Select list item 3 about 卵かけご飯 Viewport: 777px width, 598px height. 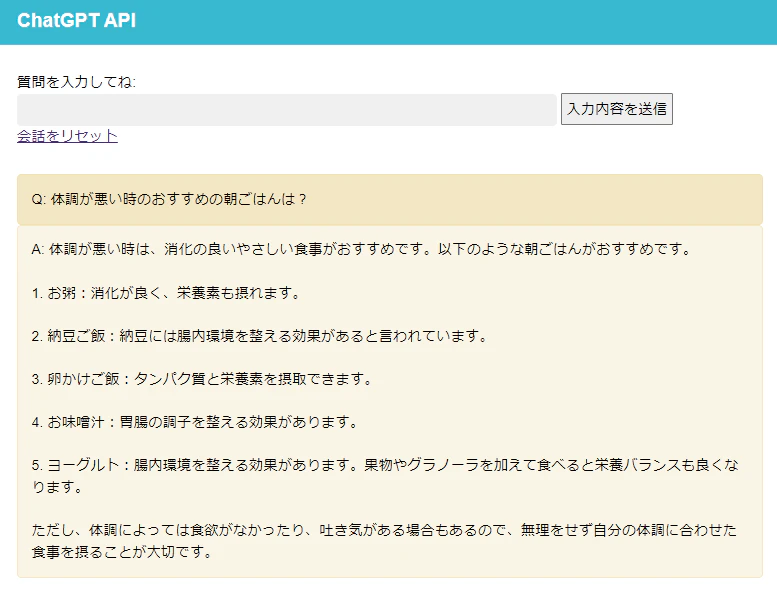(x=202, y=379)
